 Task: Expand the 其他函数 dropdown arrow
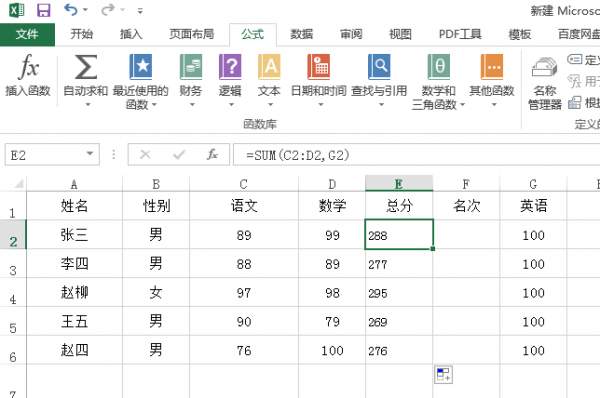coord(494,104)
